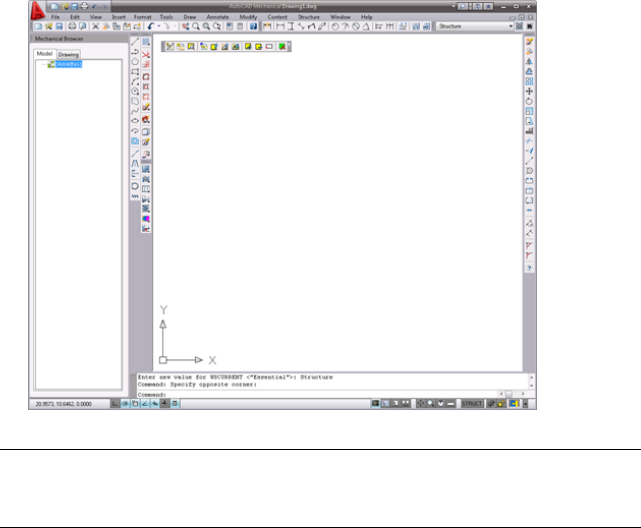Click red rectangle icon in floating toolbar
This screenshot has height=528, width=641.
tap(269, 47)
